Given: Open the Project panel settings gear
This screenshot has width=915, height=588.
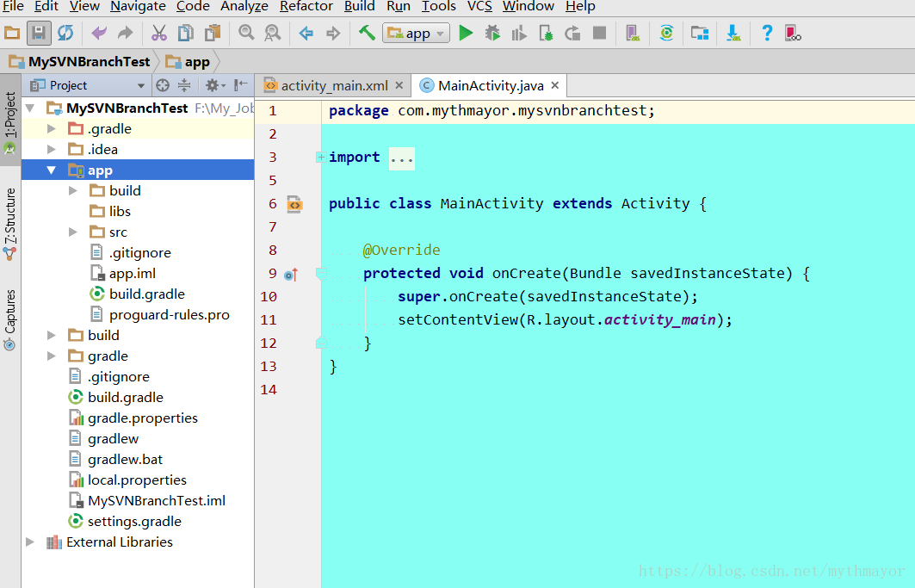Looking at the screenshot, I should (214, 85).
